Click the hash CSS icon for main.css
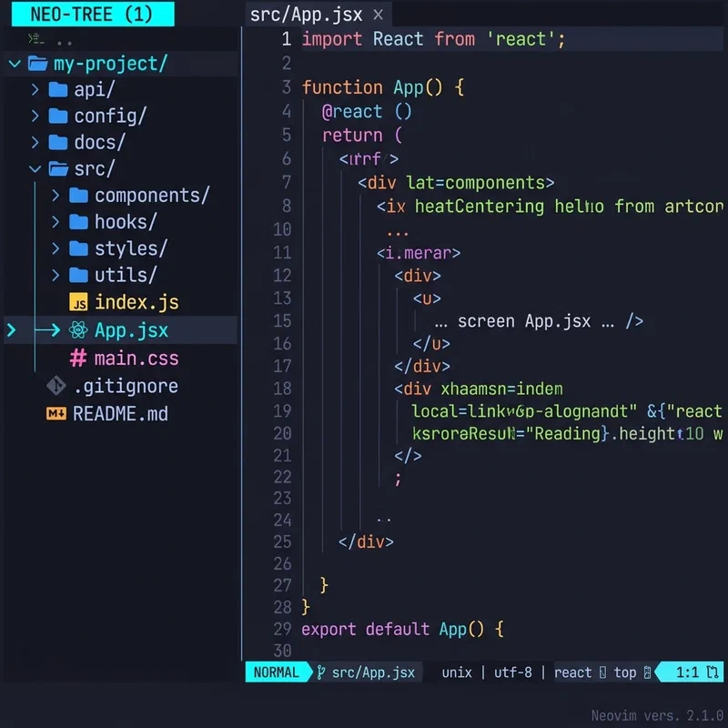 [78, 359]
